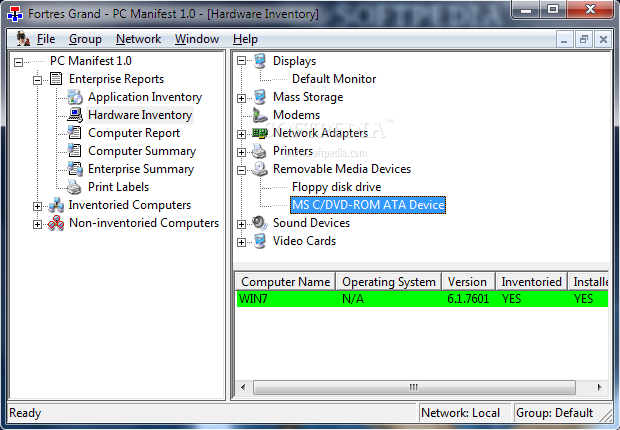This screenshot has height=430, width=620.
Task: Select Print Labels report label
Action: [118, 187]
